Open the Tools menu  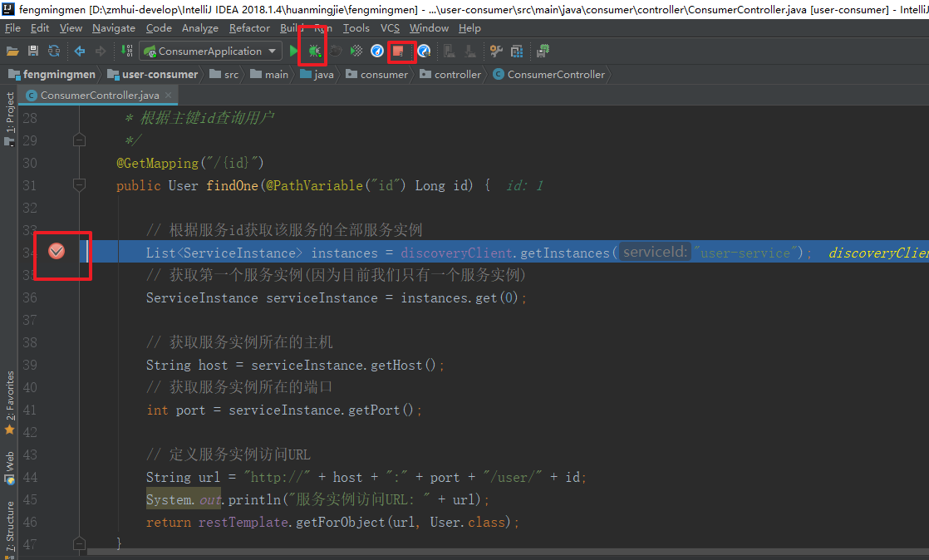(356, 28)
